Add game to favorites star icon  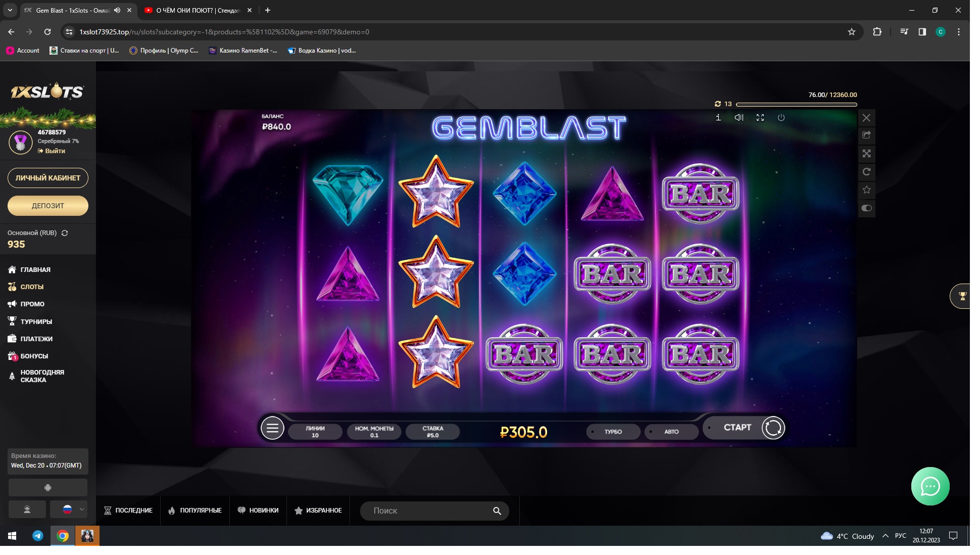click(x=866, y=190)
